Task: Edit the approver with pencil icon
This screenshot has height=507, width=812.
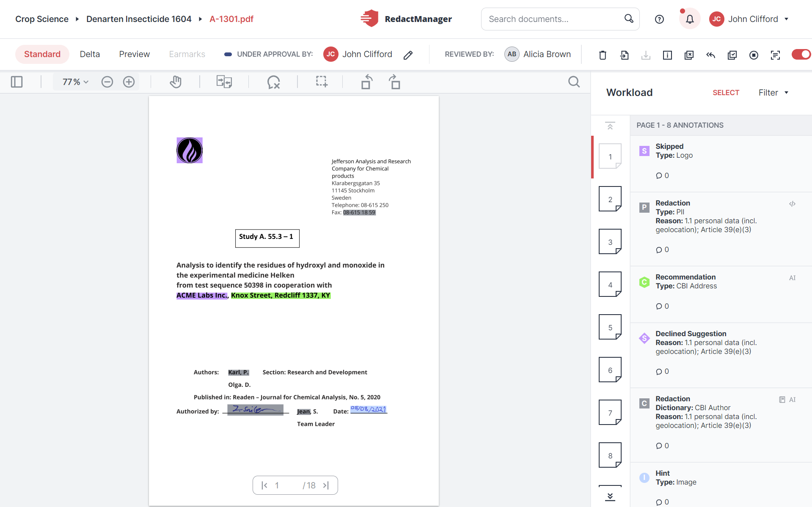Action: 408,55
